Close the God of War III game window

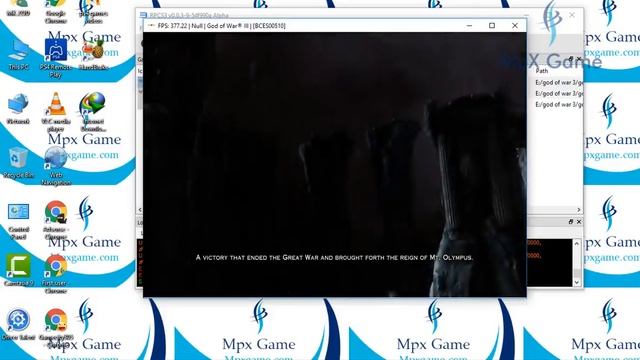(x=515, y=26)
